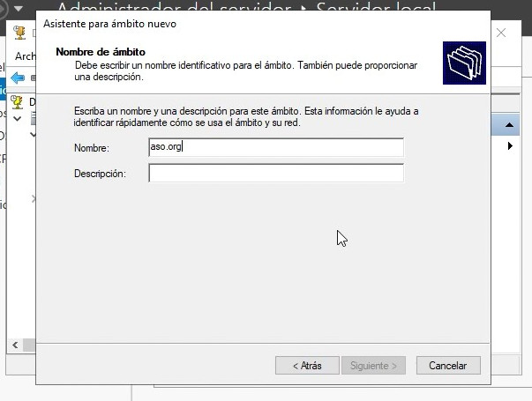Click the blue back arrow toolbar icon
The image size is (532, 401).
[17, 77]
